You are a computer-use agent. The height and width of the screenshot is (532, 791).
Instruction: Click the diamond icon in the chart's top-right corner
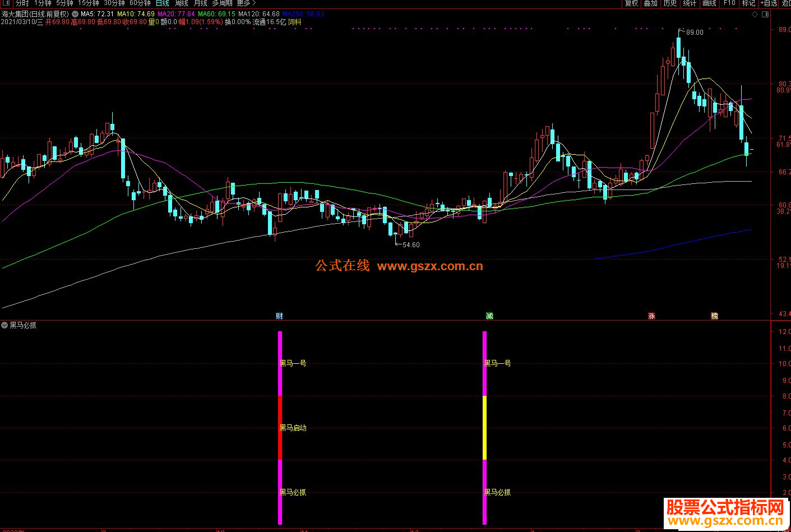755,15
